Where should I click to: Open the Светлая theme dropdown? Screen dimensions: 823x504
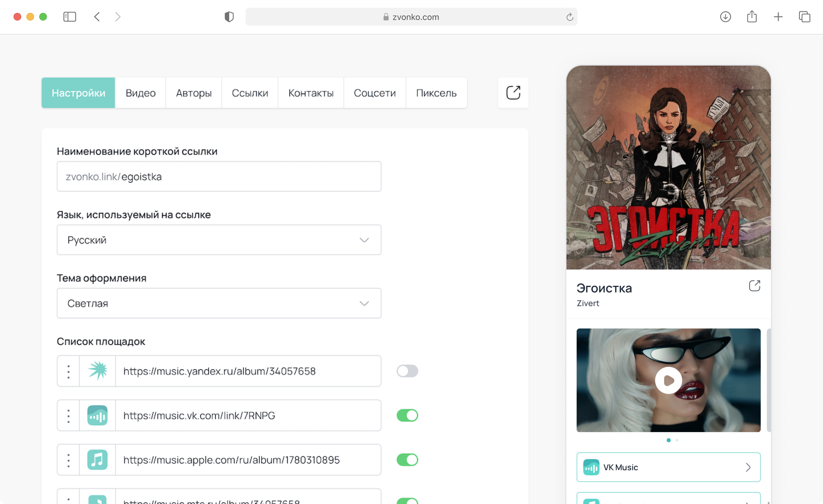[x=219, y=303]
